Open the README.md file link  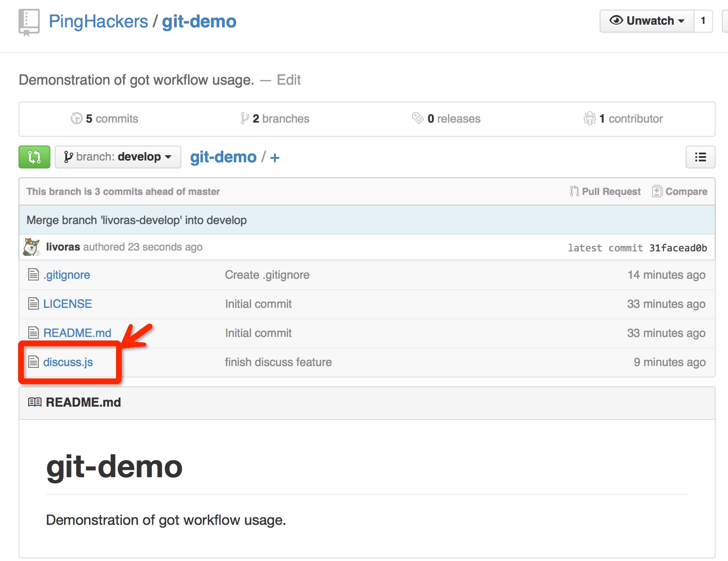[77, 333]
